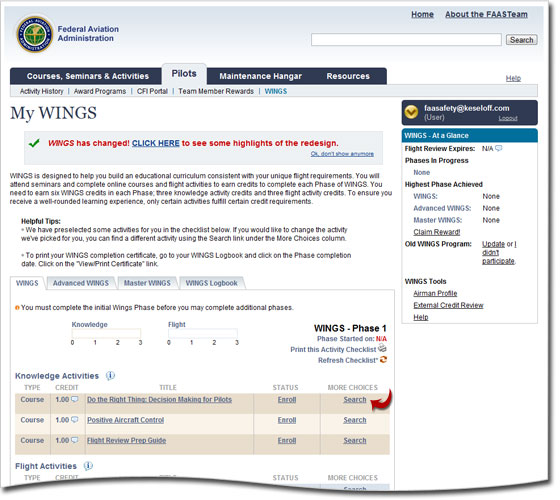Go to Activity History submenu
Screen dimensions: 560x500
(x=41, y=91)
